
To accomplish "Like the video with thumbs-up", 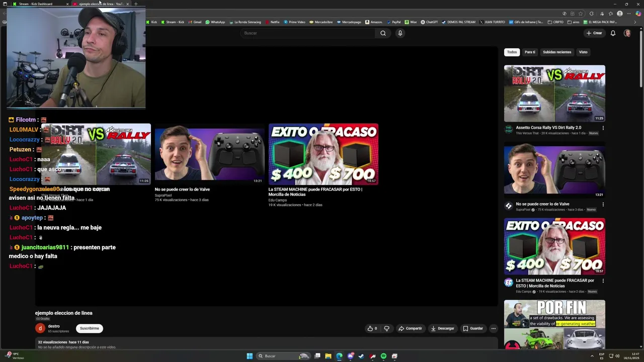I will [x=372, y=328].
